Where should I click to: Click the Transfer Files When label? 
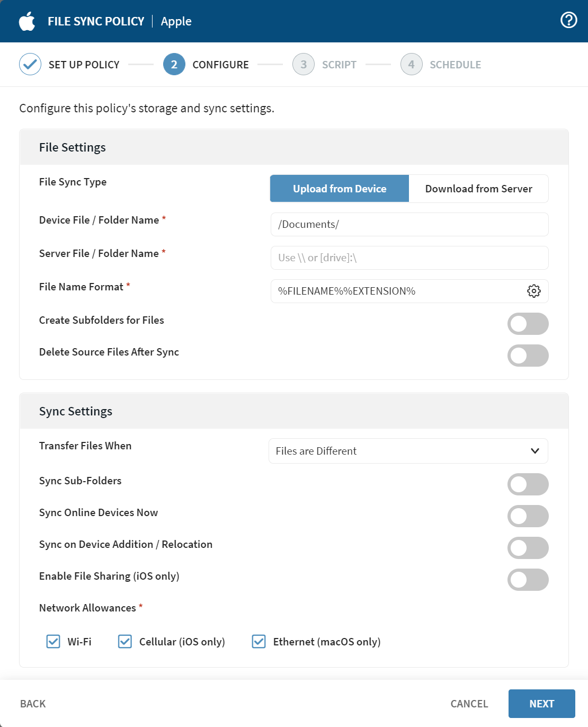tap(85, 446)
